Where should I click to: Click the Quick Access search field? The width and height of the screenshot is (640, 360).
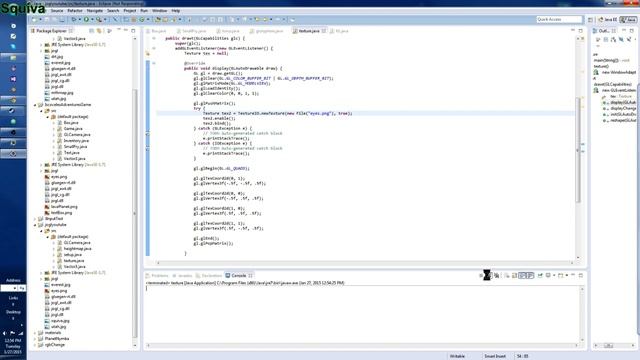coord(559,19)
